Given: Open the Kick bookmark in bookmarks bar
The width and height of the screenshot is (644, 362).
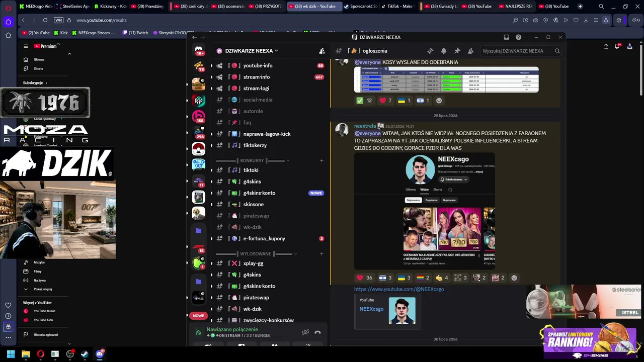Looking at the screenshot, I should [60, 33].
